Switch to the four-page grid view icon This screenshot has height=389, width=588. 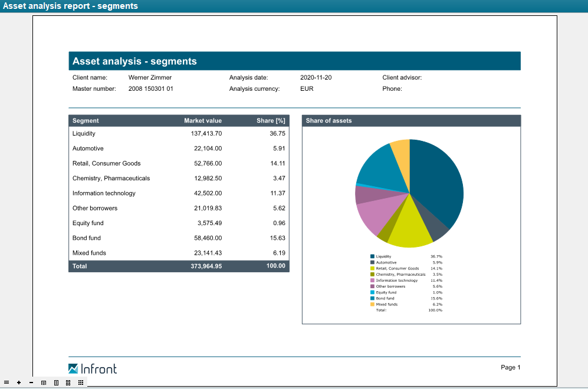(68, 383)
